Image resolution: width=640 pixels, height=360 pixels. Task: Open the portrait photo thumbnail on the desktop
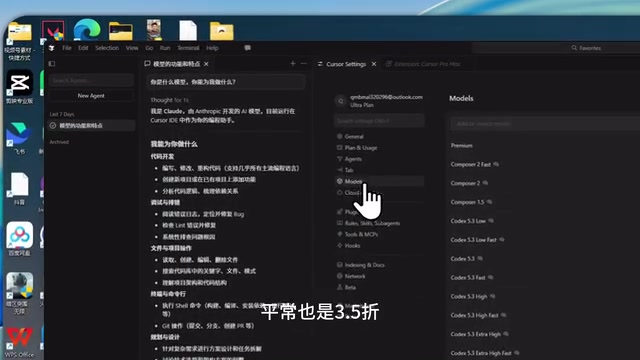pyautogui.click(x=154, y=29)
